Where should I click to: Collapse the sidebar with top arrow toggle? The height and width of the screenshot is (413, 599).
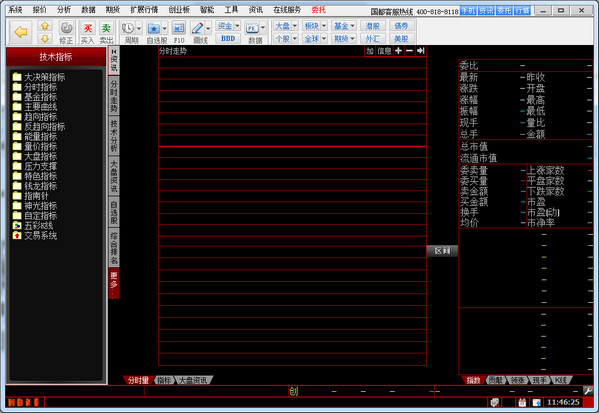click(x=114, y=52)
